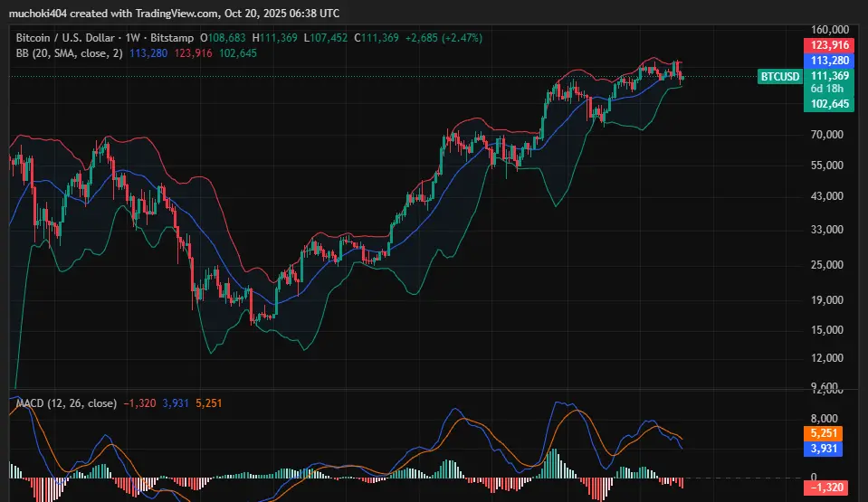Image resolution: width=868 pixels, height=502 pixels.
Task: Click the 6d 18h countdown label
Action: point(827,89)
